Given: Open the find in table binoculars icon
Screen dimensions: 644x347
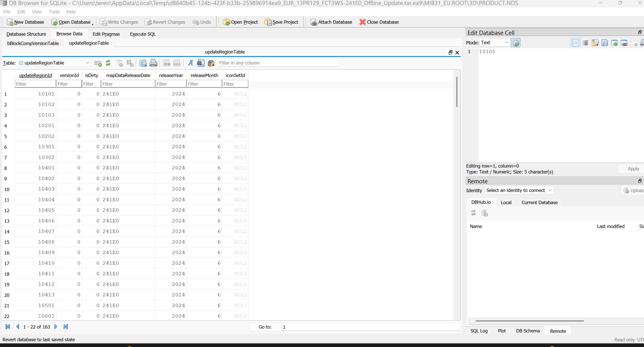Looking at the screenshot, I should [201, 63].
